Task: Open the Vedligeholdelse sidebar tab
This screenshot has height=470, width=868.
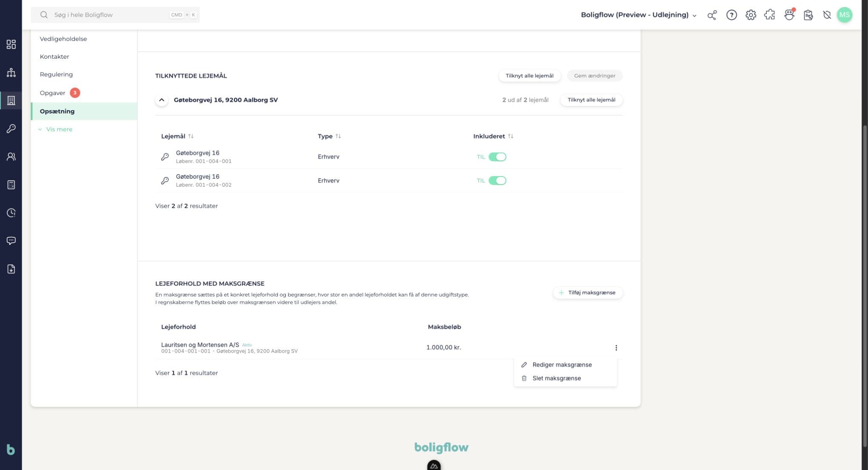Action: (x=84, y=39)
